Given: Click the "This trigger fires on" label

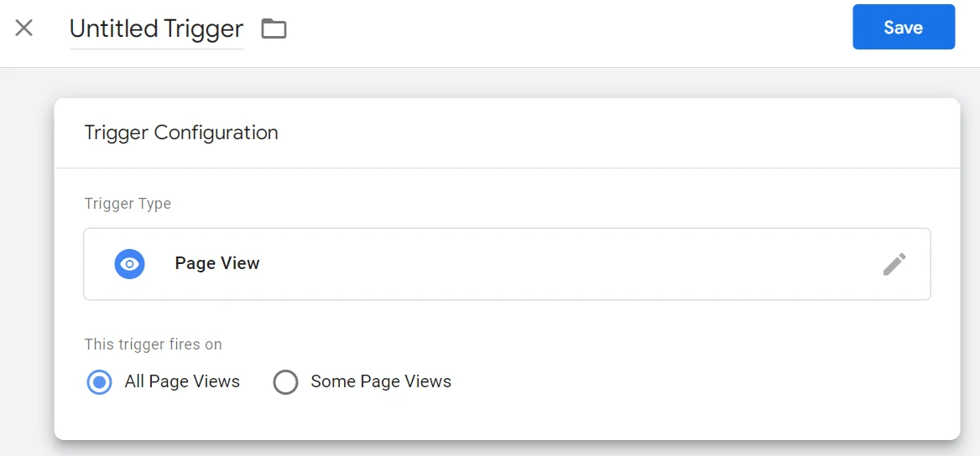Looking at the screenshot, I should pyautogui.click(x=153, y=345).
